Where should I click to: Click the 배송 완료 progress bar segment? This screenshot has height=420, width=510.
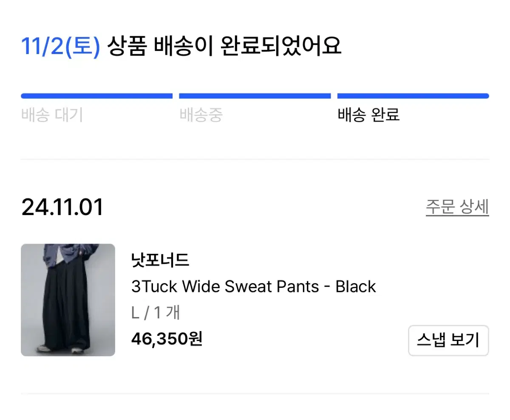coord(413,96)
